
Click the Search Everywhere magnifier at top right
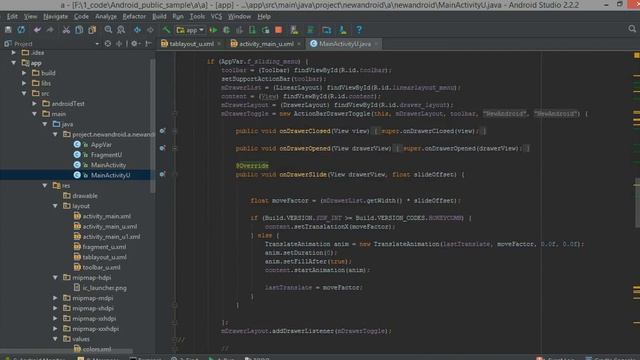point(632,29)
